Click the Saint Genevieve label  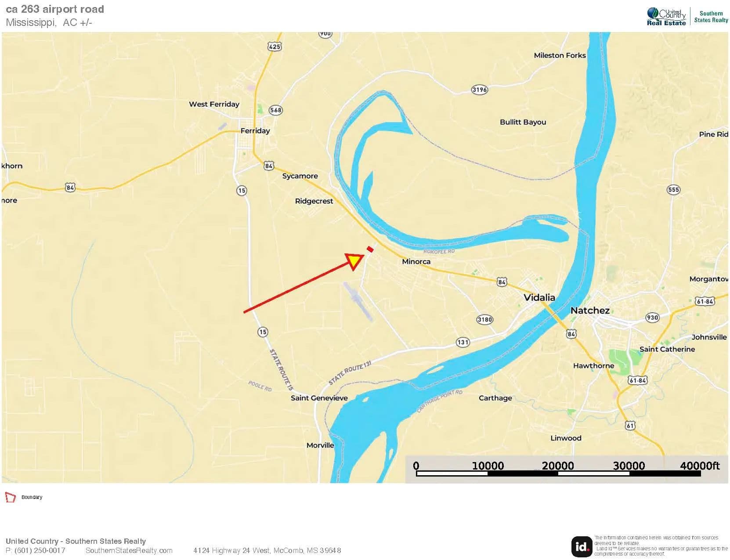click(319, 398)
